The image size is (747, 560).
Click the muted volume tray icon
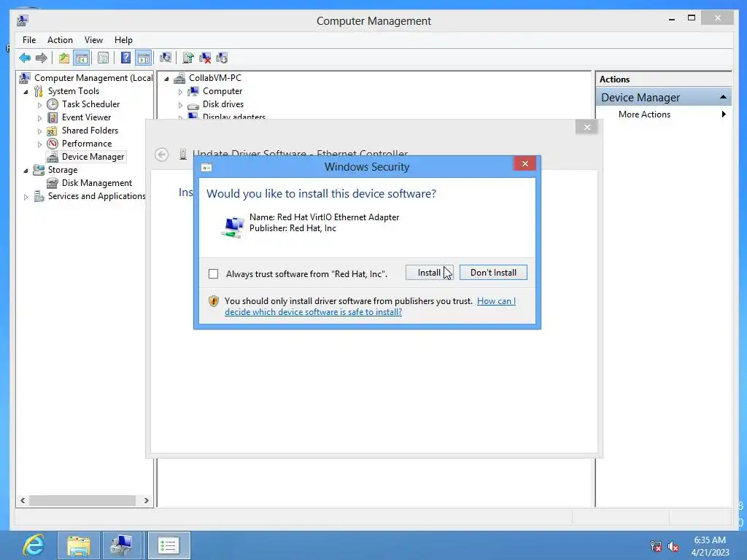tap(673, 546)
